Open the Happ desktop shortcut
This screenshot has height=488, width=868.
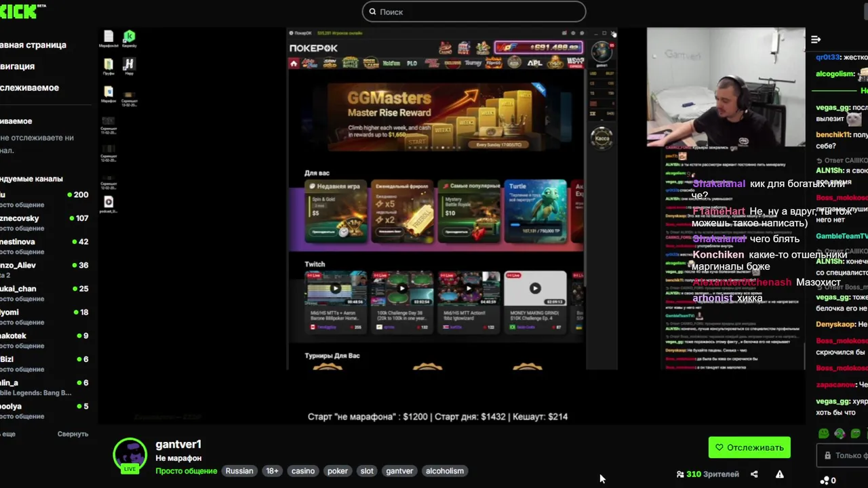point(129,67)
